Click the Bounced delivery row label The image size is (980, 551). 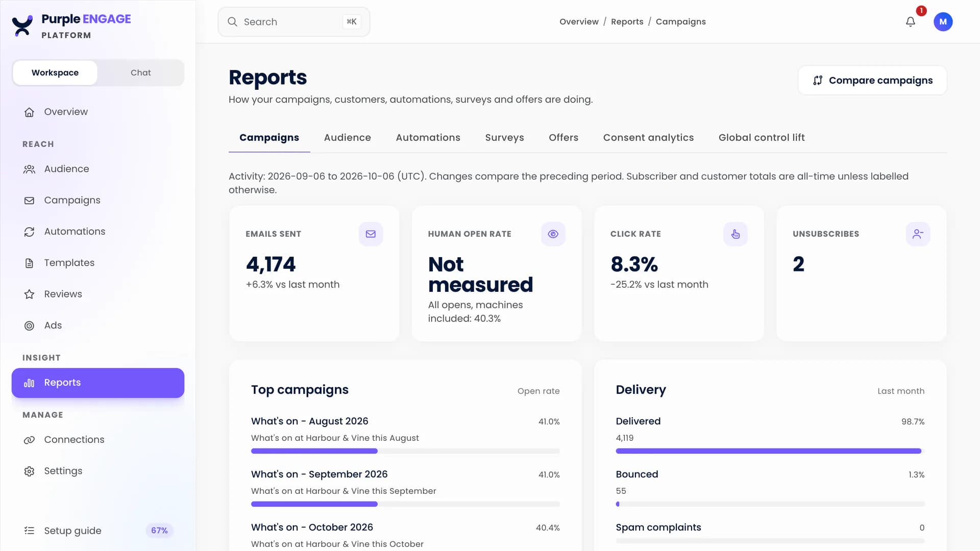(x=636, y=474)
